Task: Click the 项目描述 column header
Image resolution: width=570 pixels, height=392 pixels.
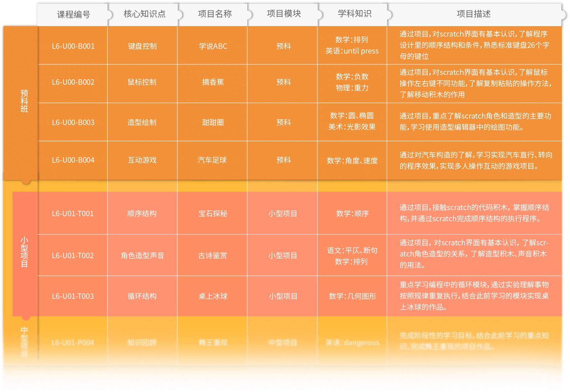Action: (x=473, y=14)
